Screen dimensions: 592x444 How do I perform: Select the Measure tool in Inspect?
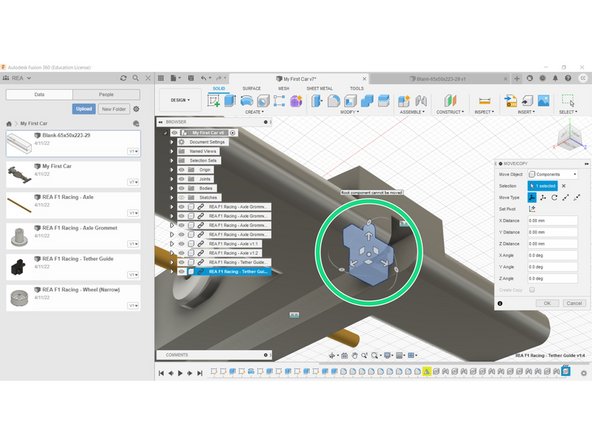484,101
